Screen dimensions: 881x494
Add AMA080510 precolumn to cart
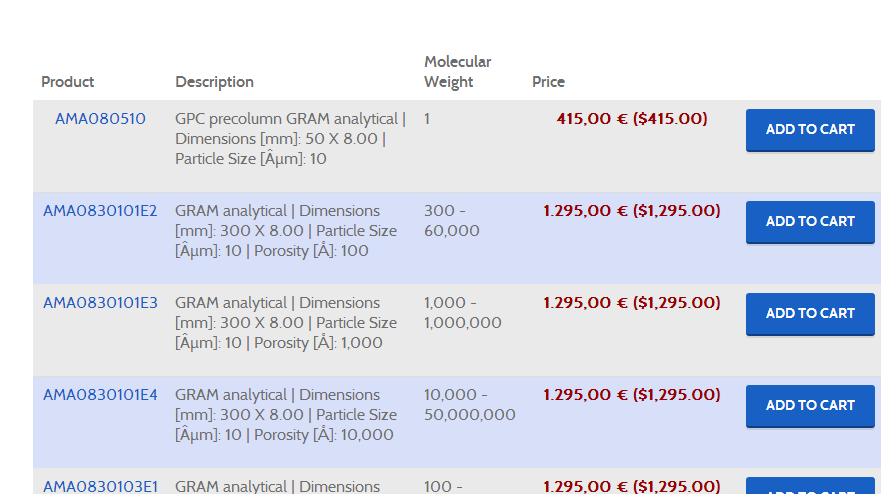[x=810, y=130]
